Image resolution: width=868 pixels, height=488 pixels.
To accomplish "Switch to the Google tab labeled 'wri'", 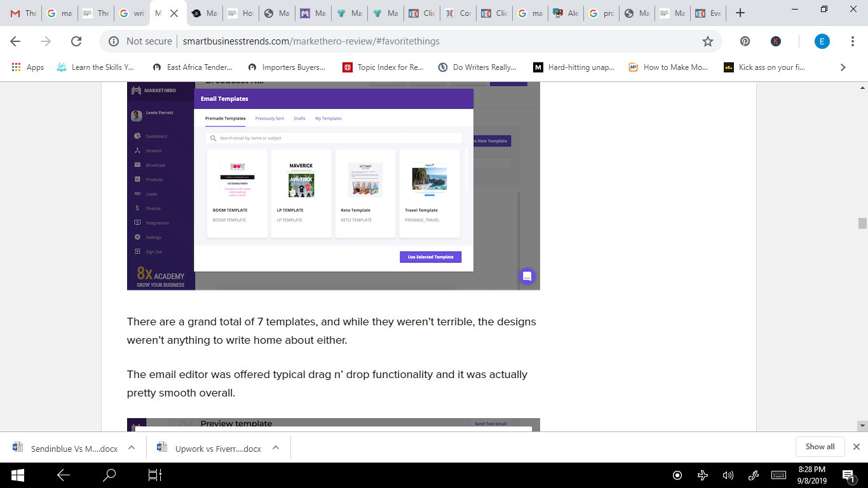I will 132,13.
